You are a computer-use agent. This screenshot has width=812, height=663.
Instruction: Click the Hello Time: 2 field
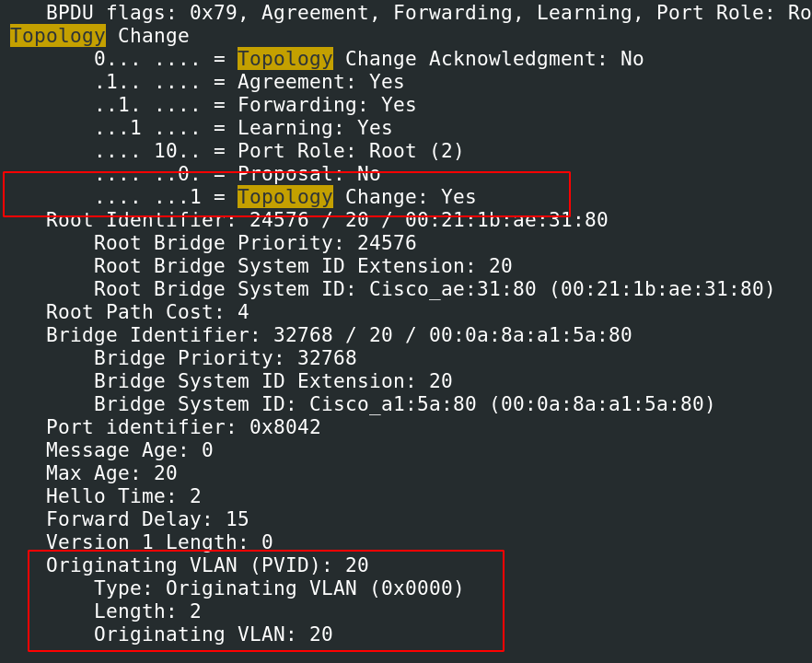point(123,496)
